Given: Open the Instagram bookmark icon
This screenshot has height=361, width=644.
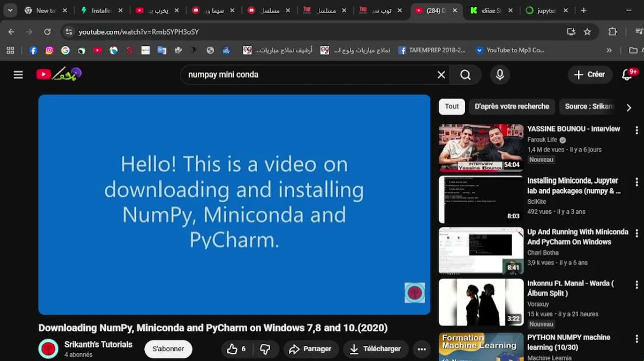Looking at the screenshot, I should pyautogui.click(x=49, y=50).
